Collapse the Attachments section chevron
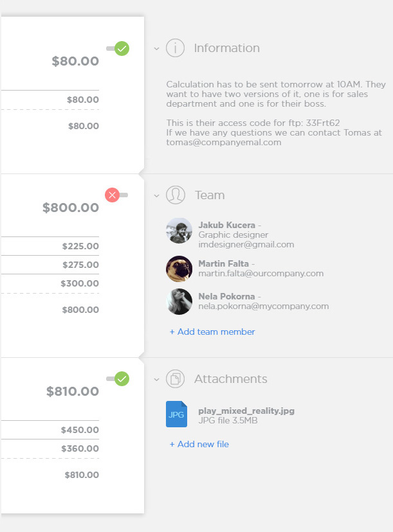The width and height of the screenshot is (393, 532). [x=156, y=379]
